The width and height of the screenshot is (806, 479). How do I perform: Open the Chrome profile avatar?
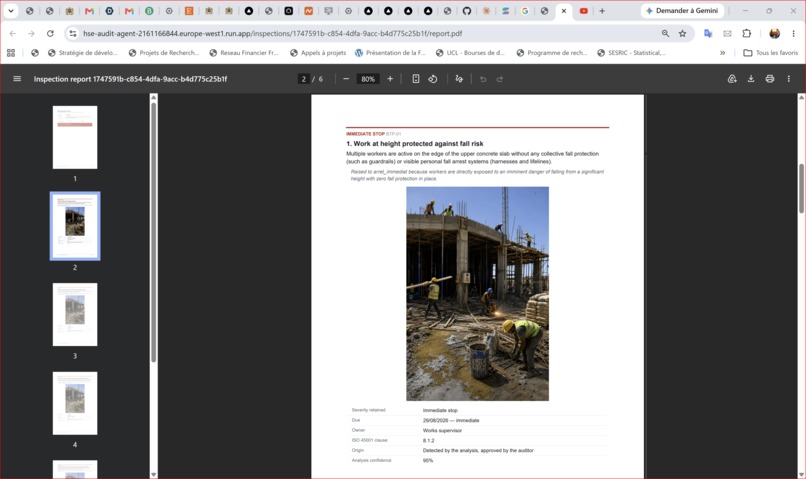[x=775, y=33]
